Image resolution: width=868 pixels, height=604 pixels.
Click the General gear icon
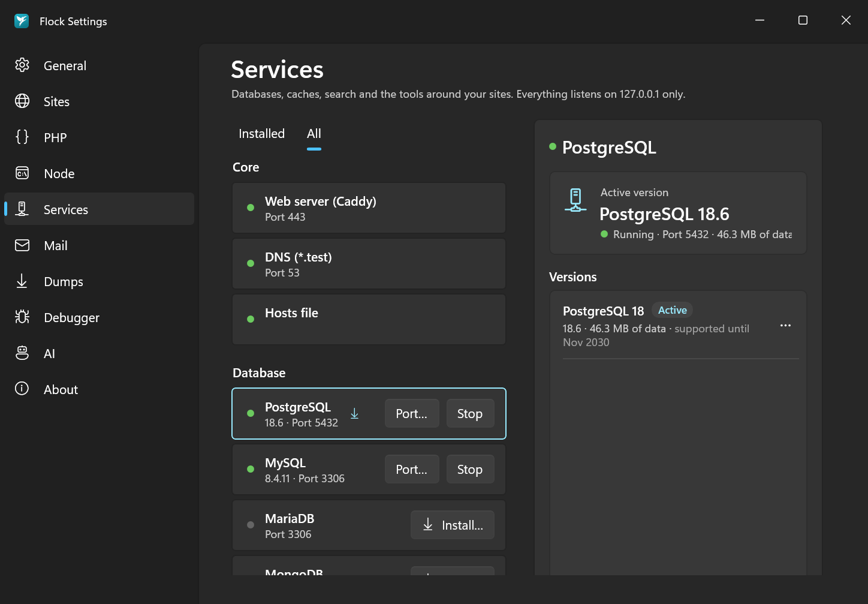click(x=22, y=65)
